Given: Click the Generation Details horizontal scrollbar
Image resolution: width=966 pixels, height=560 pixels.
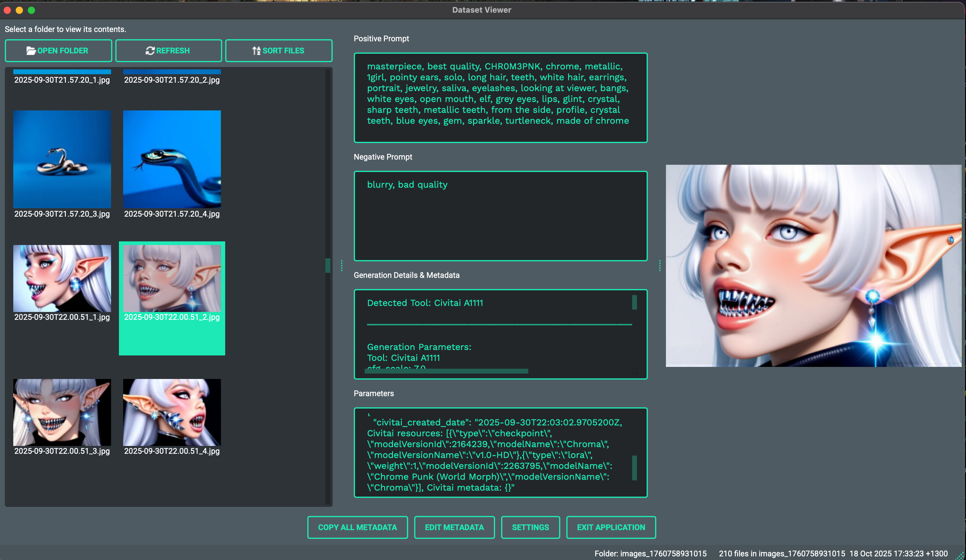Looking at the screenshot, I should (446, 371).
